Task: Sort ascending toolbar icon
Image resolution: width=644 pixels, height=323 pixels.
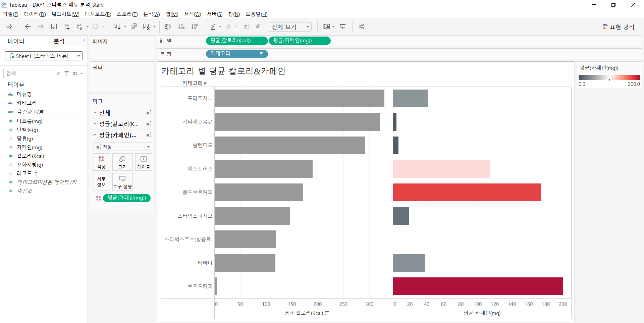Action: (x=181, y=26)
